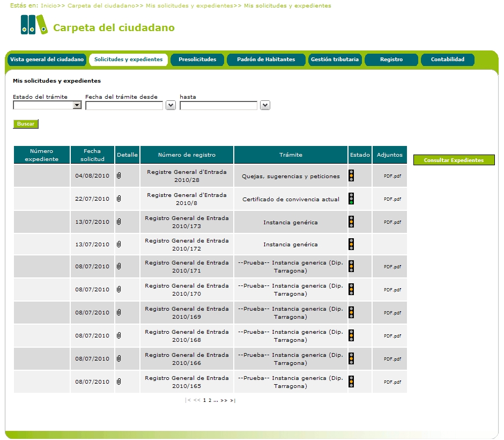
Task: Open the Fecha del trámite desde date picker
Action: coord(171,106)
